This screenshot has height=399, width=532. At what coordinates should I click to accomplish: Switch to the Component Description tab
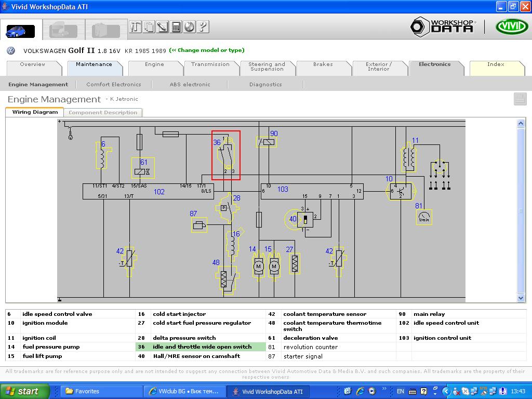click(103, 112)
